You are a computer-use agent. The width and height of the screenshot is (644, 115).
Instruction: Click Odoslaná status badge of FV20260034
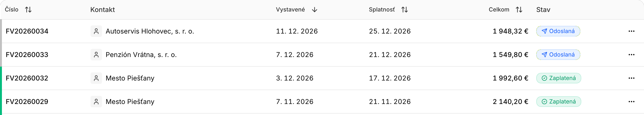[558, 31]
